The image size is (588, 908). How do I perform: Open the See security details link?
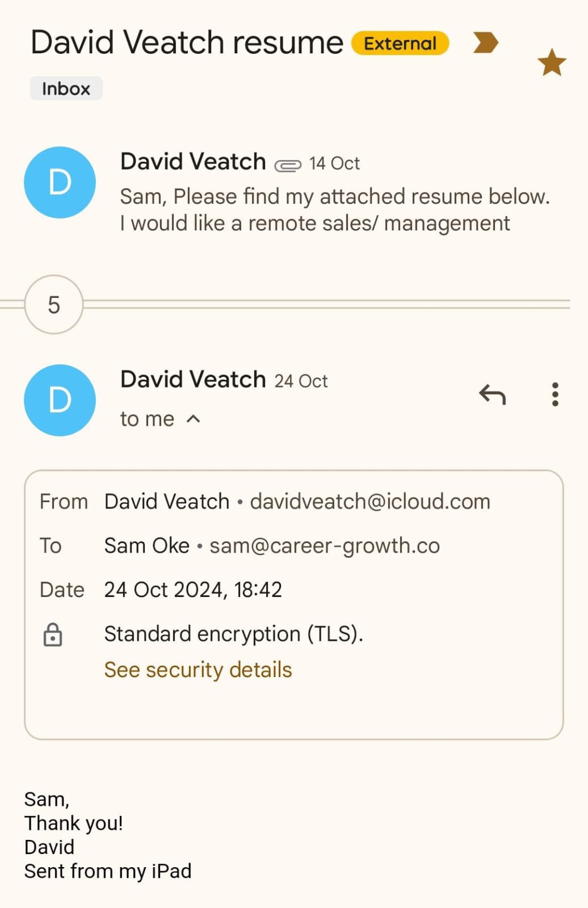[x=198, y=670]
